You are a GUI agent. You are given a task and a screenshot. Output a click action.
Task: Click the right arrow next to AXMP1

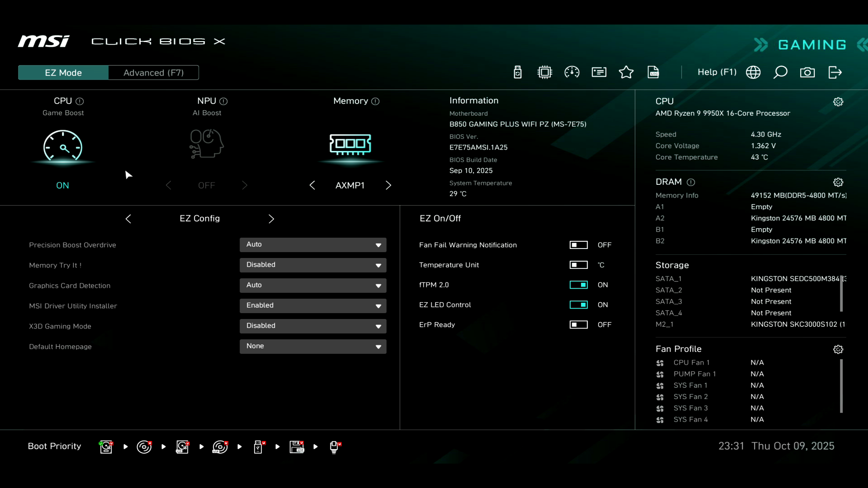click(x=388, y=185)
